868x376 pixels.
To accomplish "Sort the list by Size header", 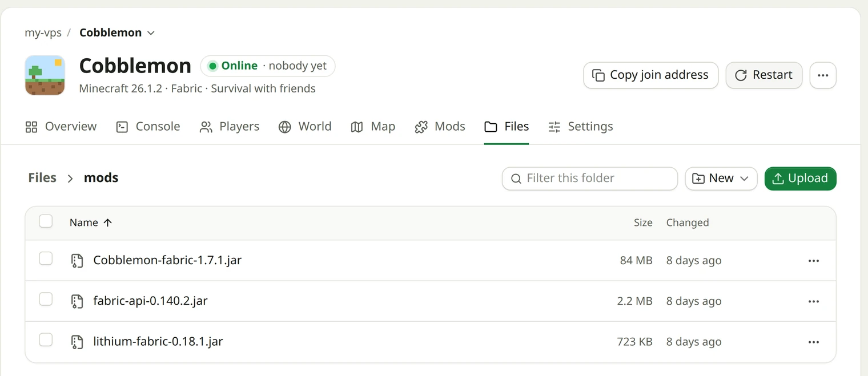I will 643,223.
